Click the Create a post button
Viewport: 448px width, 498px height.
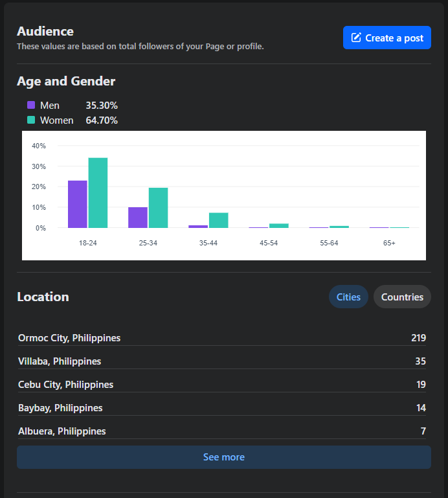click(x=386, y=38)
